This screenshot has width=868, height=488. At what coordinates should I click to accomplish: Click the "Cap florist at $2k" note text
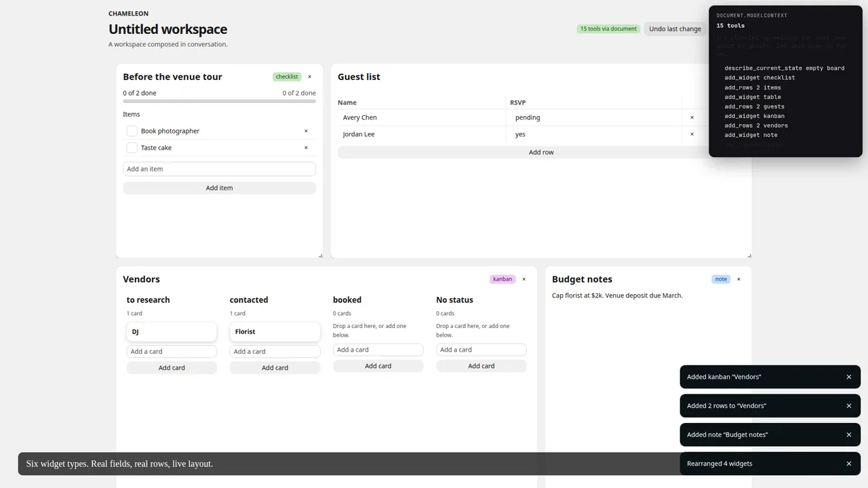pos(617,296)
